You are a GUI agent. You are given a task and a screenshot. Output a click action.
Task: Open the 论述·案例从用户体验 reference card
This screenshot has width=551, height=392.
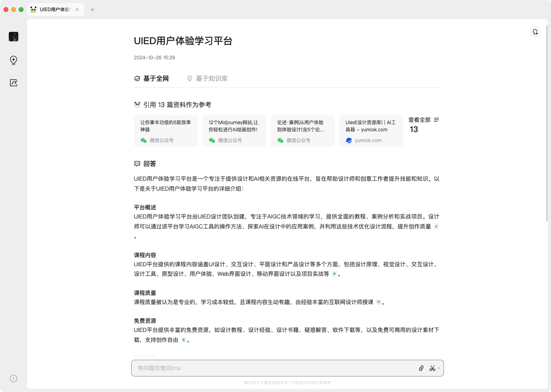tap(303, 131)
